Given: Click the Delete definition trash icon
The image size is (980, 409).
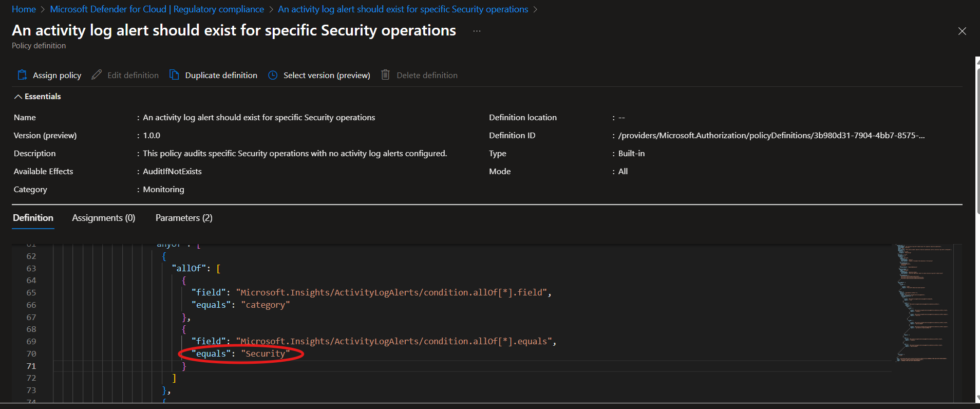Looking at the screenshot, I should tap(385, 75).
